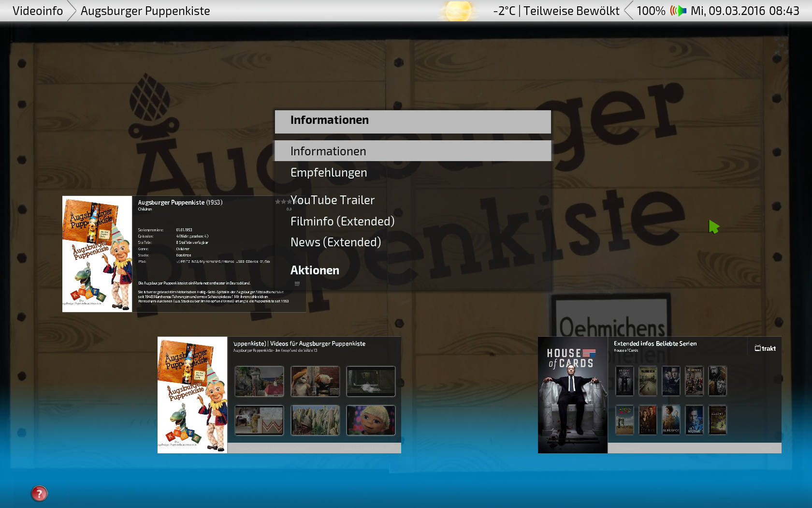This screenshot has width=812, height=508.
Task: Click the Aktionen section header
Action: click(x=315, y=270)
